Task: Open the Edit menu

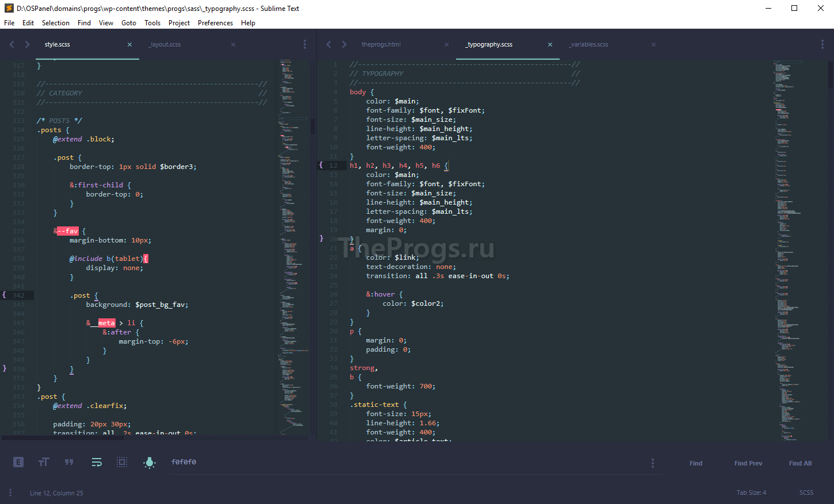Action: coord(28,23)
